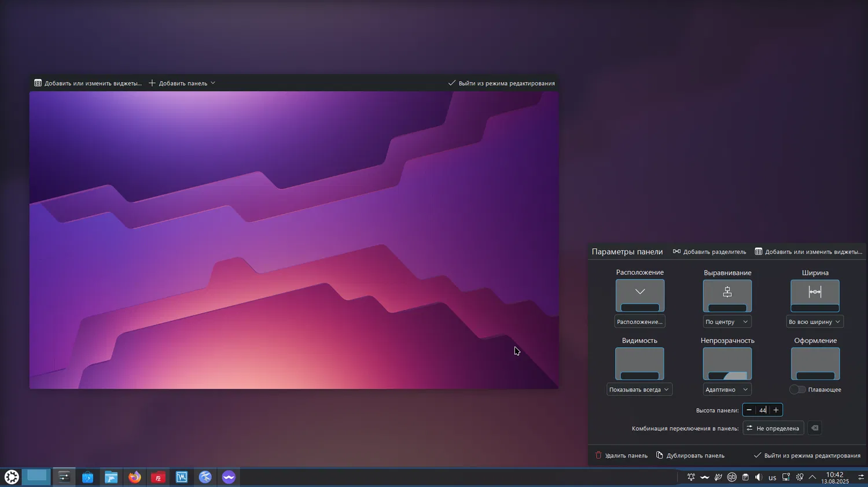Decrease panel height with minus button
Viewport: 868px width, 487px height.
pos(749,410)
